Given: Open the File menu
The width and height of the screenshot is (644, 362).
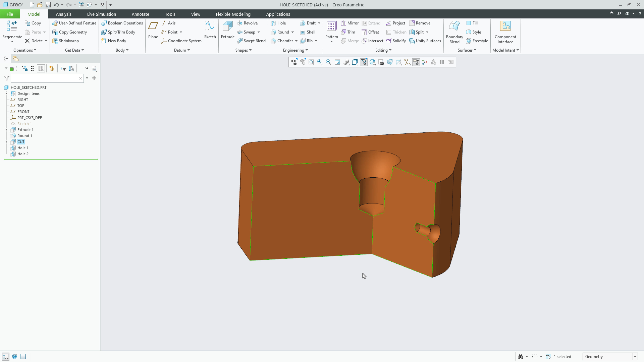Looking at the screenshot, I should pyautogui.click(x=10, y=14).
